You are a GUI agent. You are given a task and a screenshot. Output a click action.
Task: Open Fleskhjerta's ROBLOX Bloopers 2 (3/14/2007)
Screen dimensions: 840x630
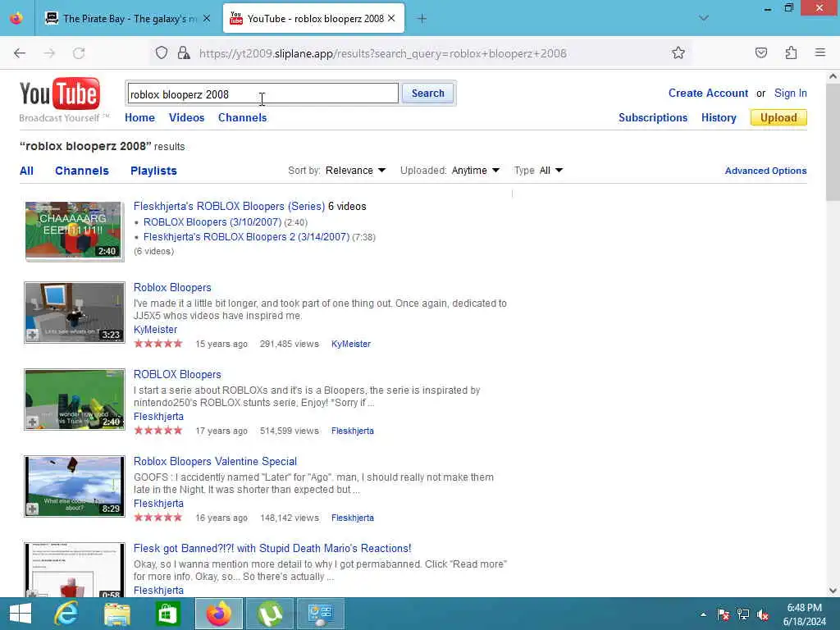246,237
